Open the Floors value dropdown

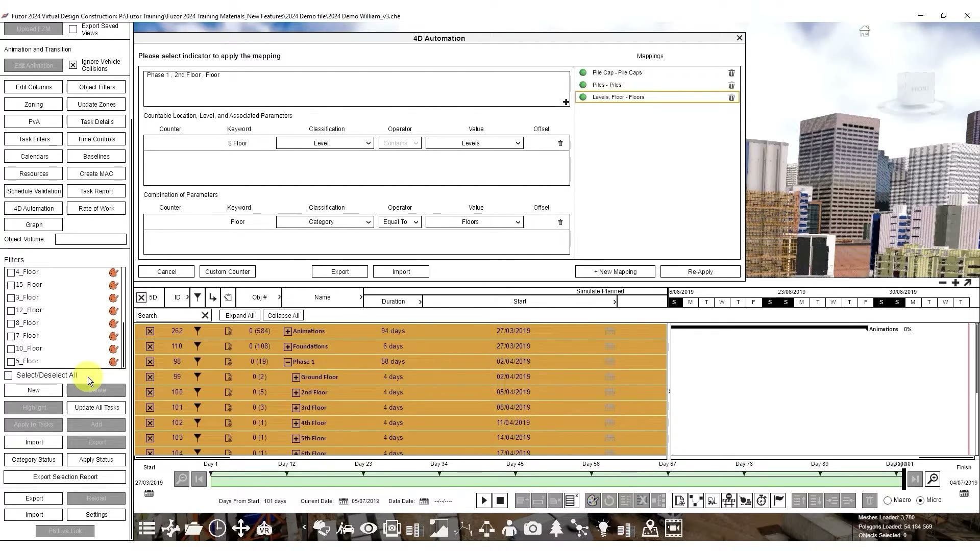click(474, 222)
